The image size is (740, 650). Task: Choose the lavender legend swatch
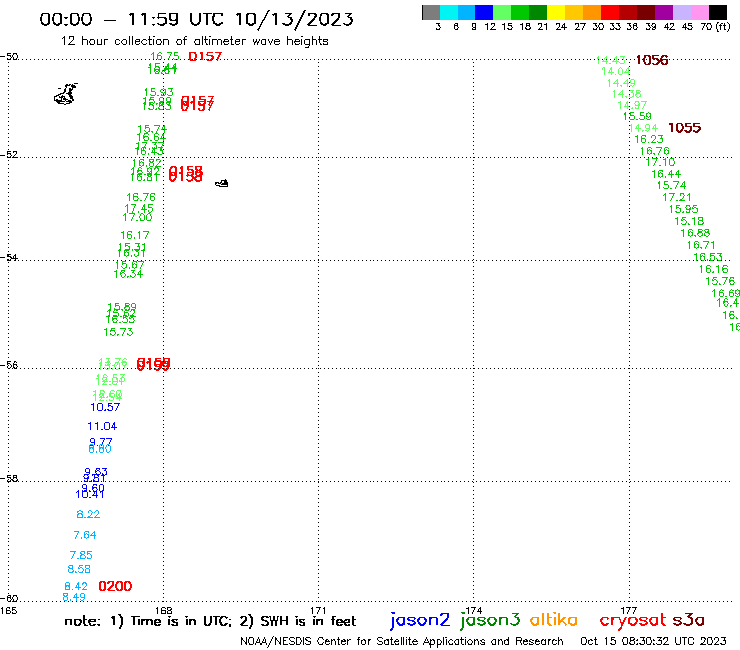point(681,12)
